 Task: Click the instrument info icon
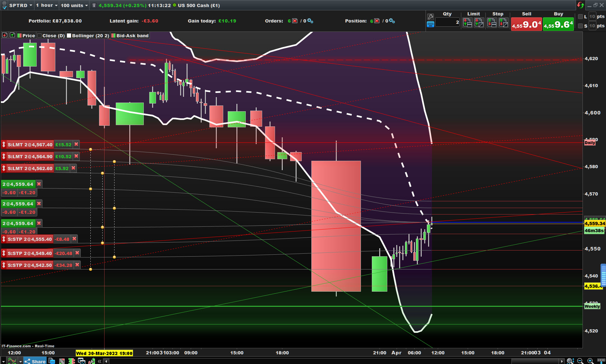94,5
